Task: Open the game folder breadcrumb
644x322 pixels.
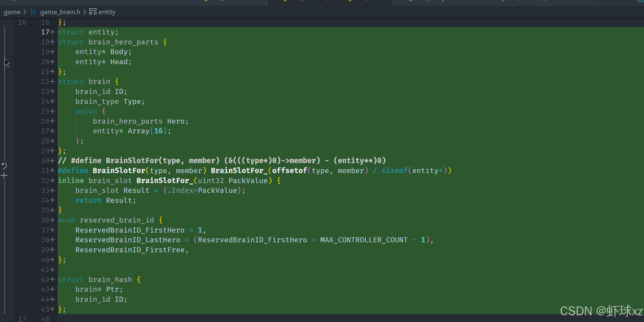Action: pyautogui.click(x=12, y=12)
